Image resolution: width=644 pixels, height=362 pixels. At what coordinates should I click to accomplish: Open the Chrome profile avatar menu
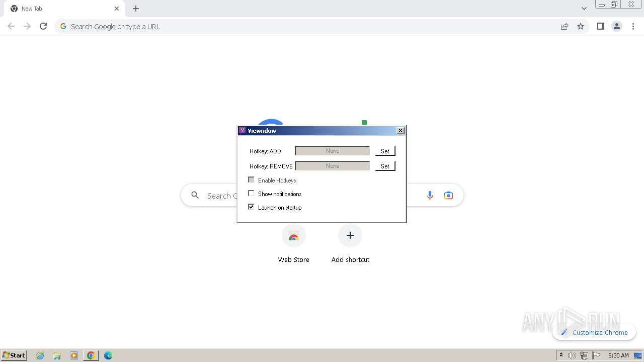pyautogui.click(x=617, y=26)
